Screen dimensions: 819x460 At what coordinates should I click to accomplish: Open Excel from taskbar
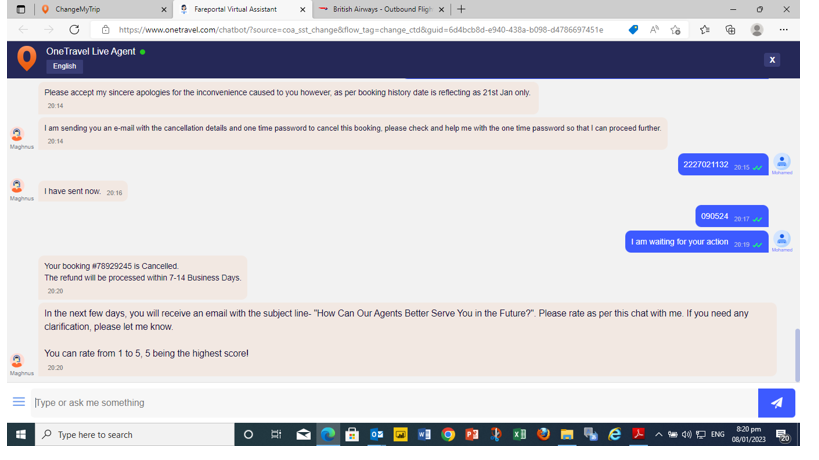click(520, 434)
